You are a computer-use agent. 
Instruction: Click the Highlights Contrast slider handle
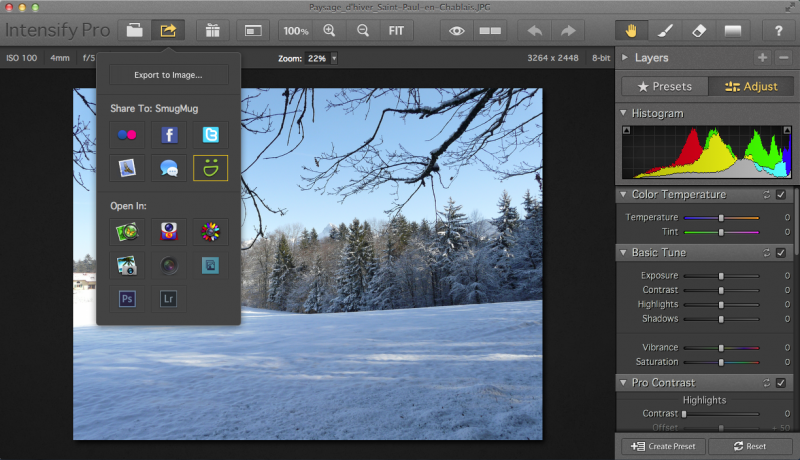(x=684, y=414)
